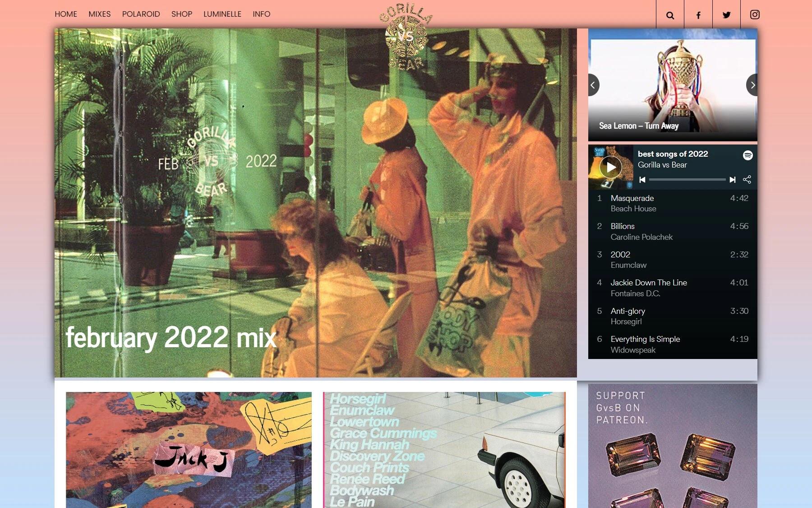Open the Instagram icon in header
Viewport: 812px width, 508px height.
[754, 14]
